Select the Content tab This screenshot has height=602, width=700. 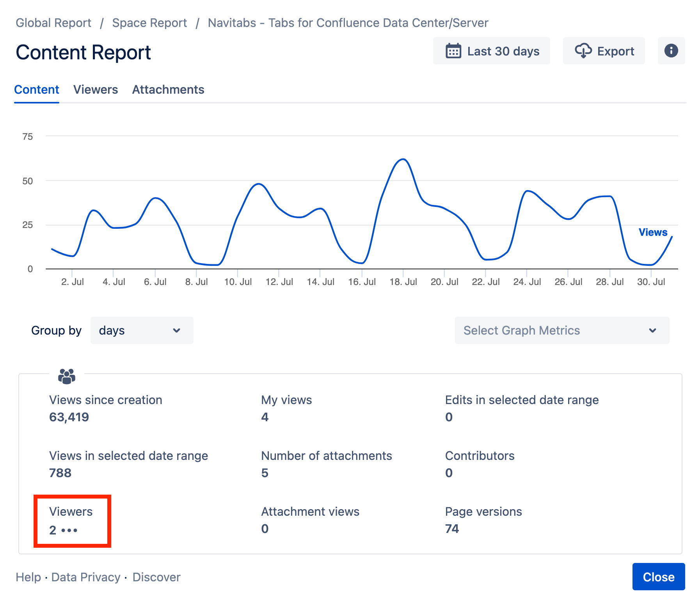(x=36, y=89)
